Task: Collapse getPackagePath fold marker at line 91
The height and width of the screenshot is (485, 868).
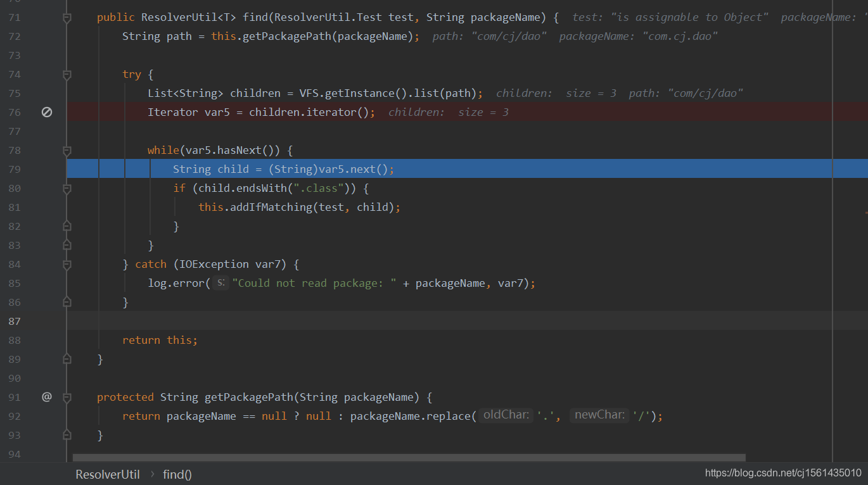Action: (x=67, y=398)
